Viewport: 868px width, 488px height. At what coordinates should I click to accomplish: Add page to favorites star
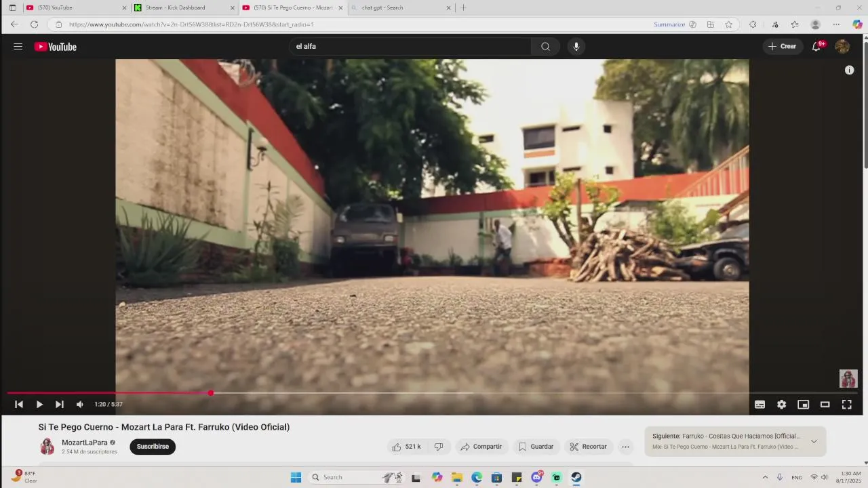click(729, 24)
